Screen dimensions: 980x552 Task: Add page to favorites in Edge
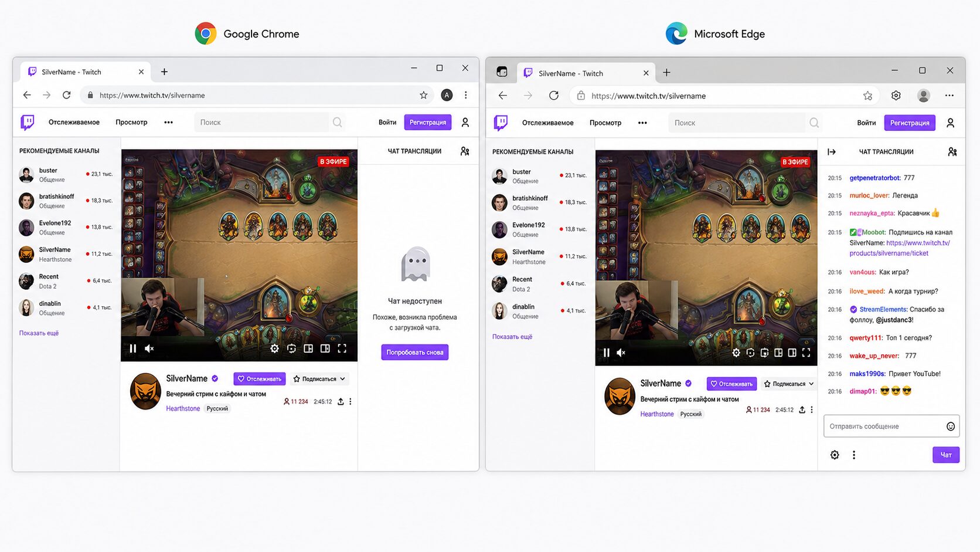pyautogui.click(x=868, y=96)
